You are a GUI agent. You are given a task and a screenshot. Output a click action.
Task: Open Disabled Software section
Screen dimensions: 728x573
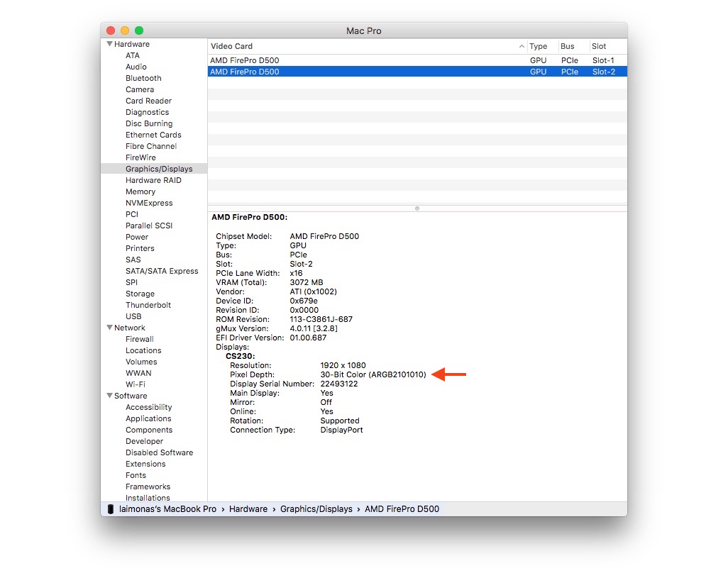click(159, 453)
